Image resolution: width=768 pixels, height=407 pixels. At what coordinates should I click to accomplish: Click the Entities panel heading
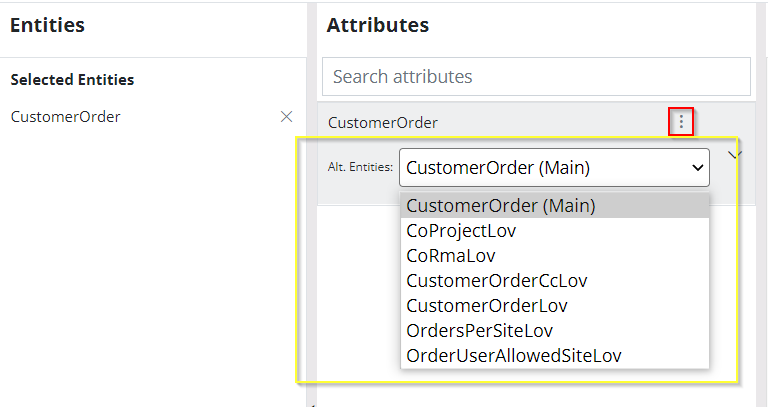point(47,26)
